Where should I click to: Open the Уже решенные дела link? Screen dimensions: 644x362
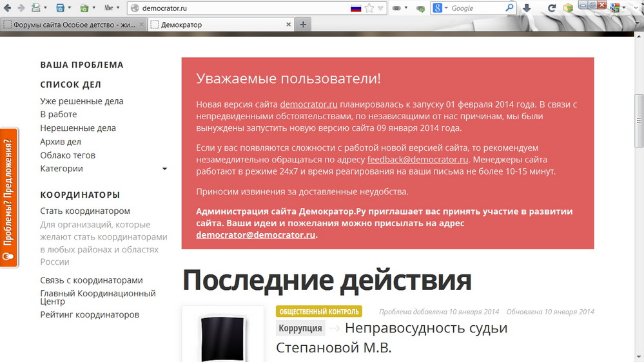click(x=82, y=101)
